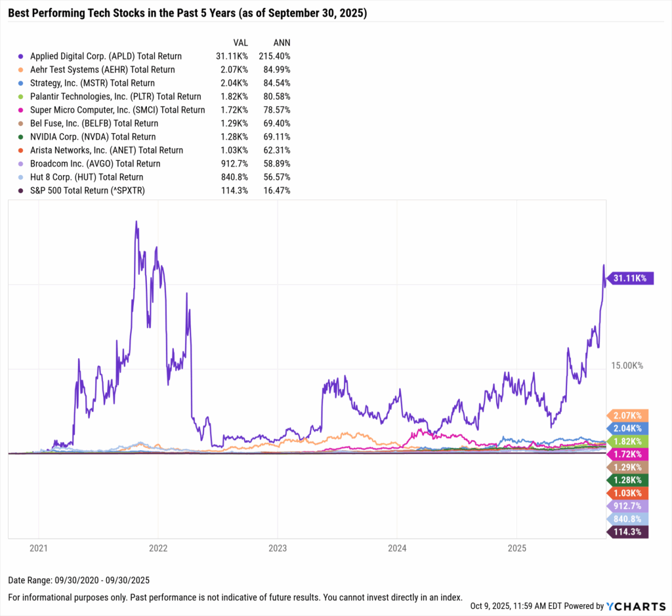This screenshot has height=616, width=672.
Task: Click the green Palantir legend dot
Action: 23,96
